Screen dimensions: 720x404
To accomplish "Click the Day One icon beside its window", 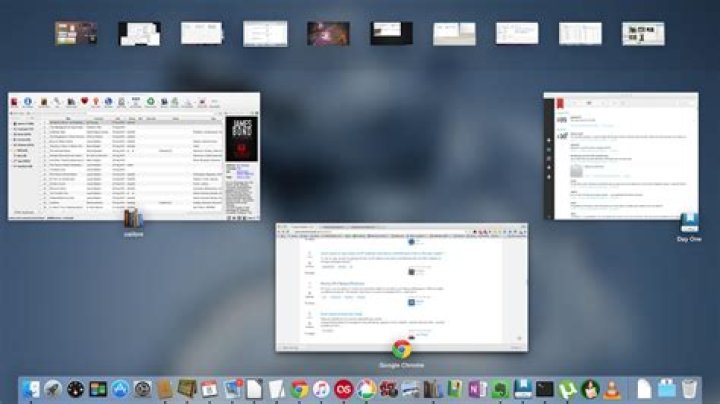I will (x=689, y=224).
